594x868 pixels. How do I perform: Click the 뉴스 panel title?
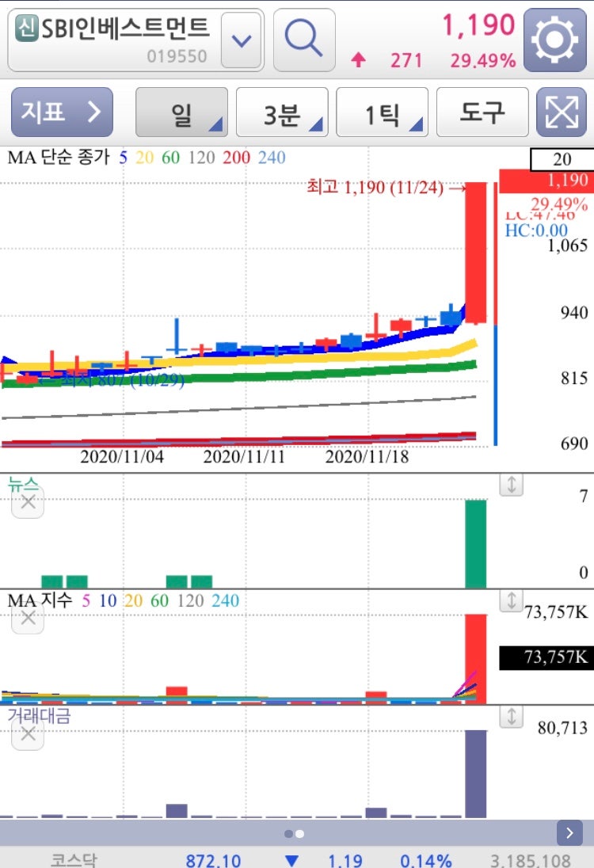tap(23, 483)
